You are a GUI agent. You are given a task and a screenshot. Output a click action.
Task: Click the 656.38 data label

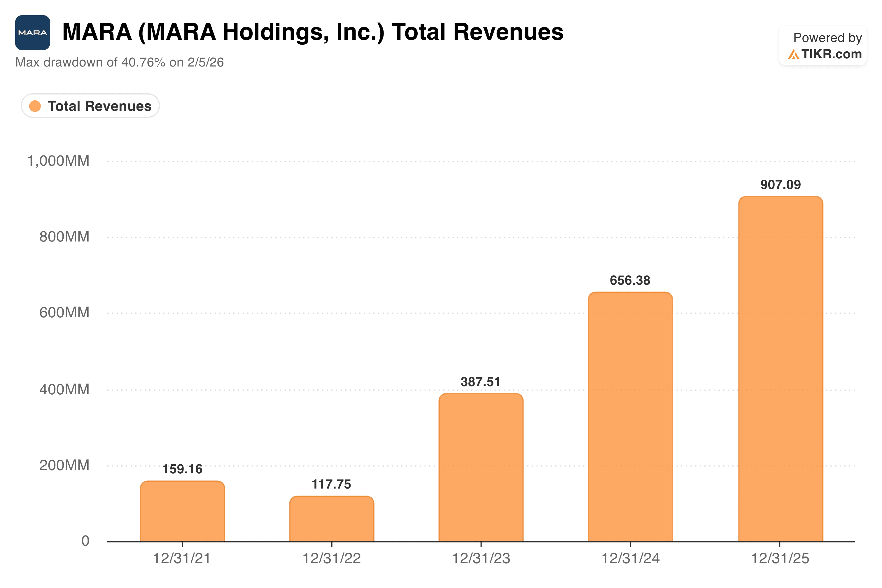tap(630, 280)
